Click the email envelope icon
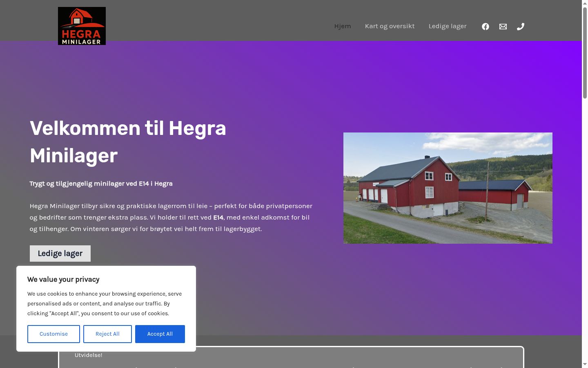 pyautogui.click(x=503, y=27)
